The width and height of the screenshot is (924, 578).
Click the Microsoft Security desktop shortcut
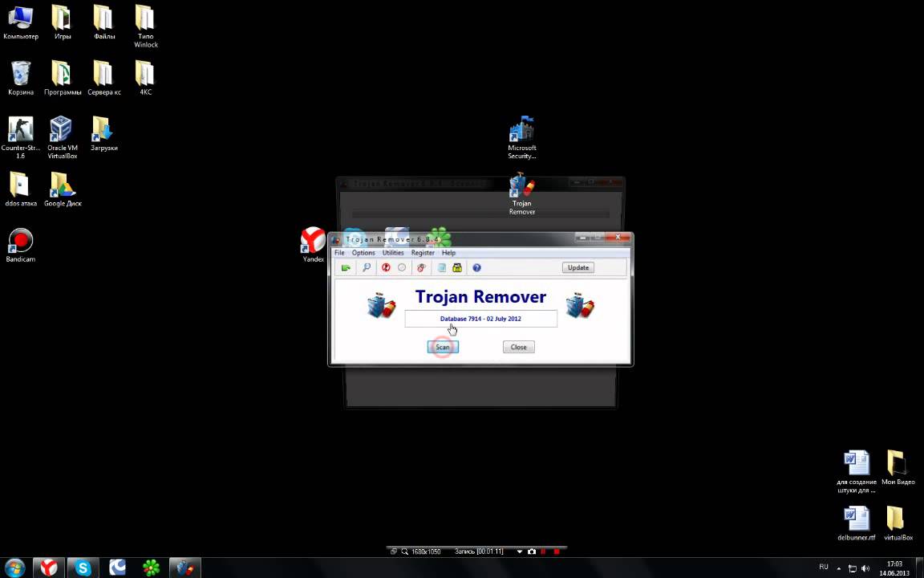[x=522, y=137]
